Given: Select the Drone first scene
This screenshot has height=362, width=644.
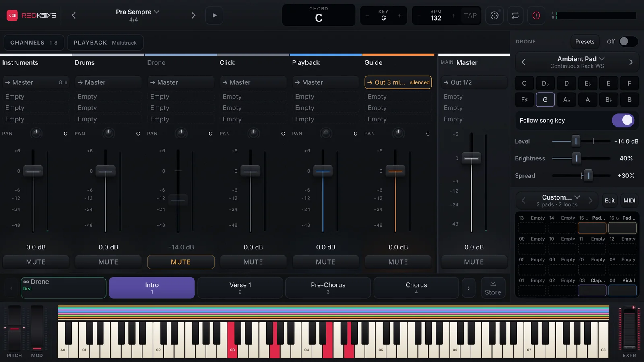Looking at the screenshot, I should point(64,288).
